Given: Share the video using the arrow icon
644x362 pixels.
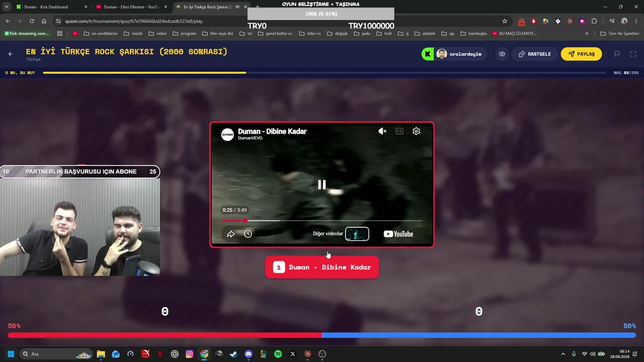Looking at the screenshot, I should pos(231,234).
